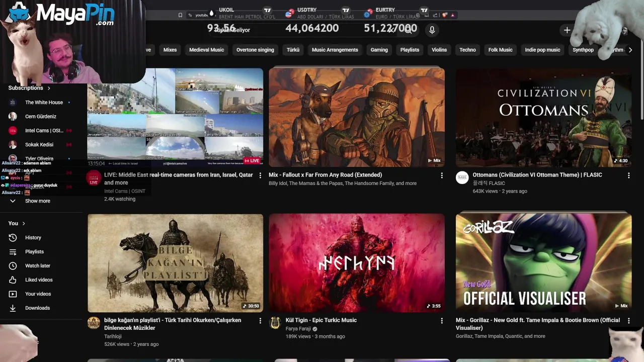Select the Techno chip
The width and height of the screenshot is (644, 362).
pyautogui.click(x=467, y=50)
